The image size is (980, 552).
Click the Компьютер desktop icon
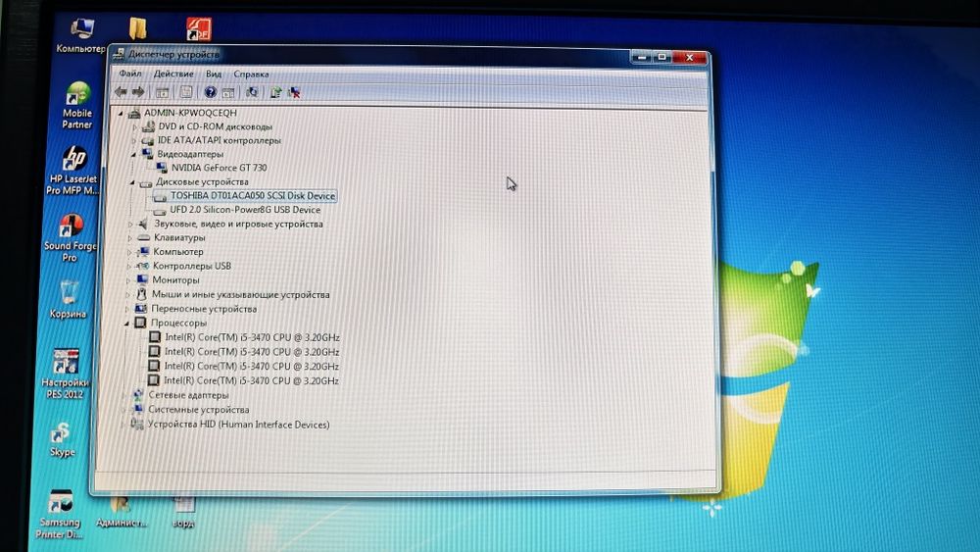(80, 34)
